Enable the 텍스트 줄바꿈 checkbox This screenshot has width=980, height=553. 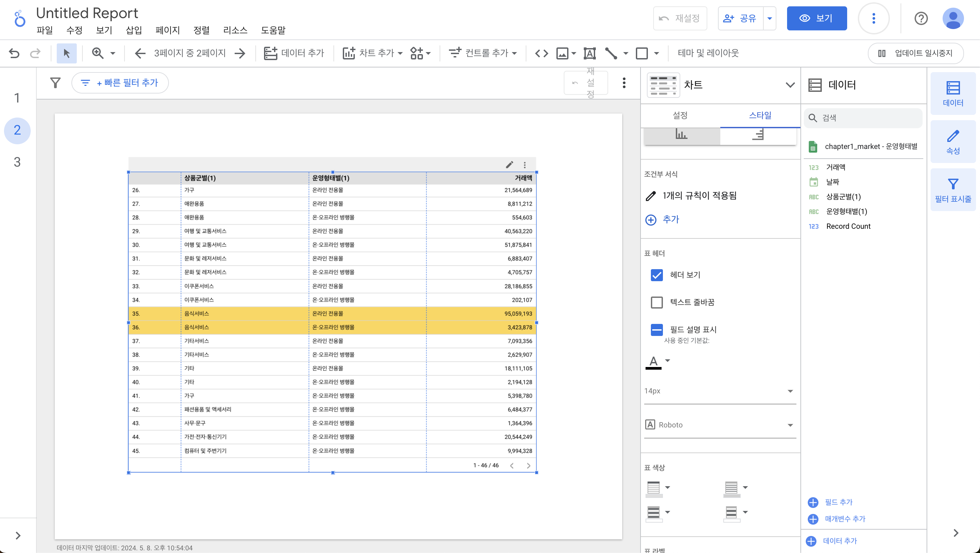click(657, 302)
